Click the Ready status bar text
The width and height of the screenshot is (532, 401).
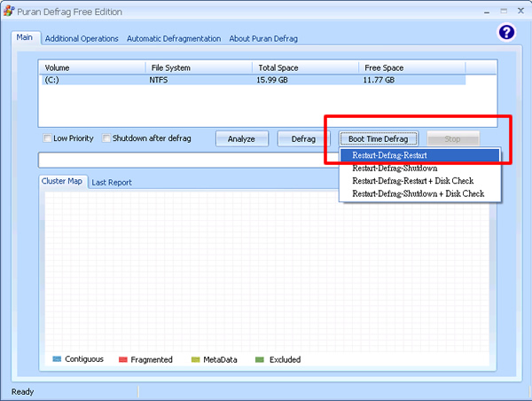22,392
